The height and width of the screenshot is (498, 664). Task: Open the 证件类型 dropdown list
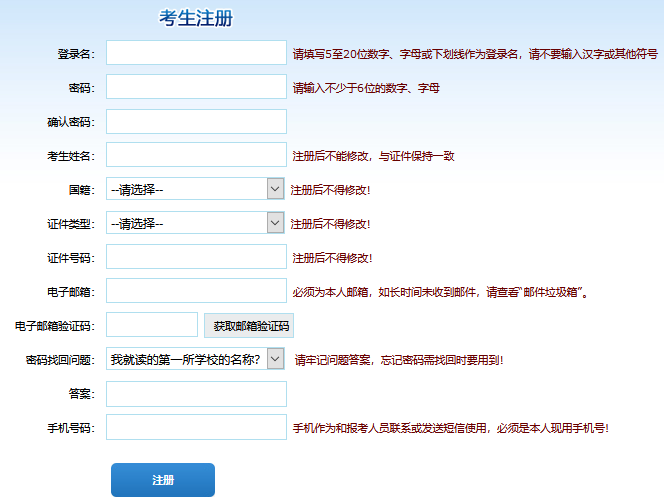point(195,223)
